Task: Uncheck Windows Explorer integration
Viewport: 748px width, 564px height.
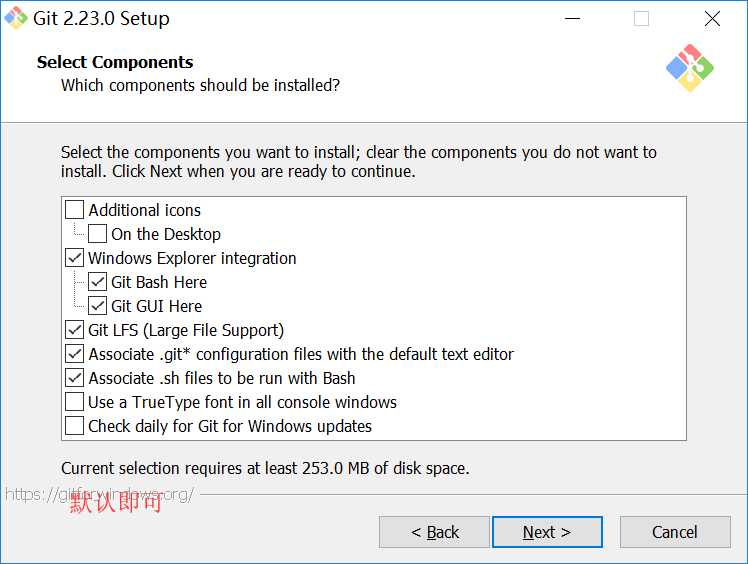Action: [x=74, y=258]
